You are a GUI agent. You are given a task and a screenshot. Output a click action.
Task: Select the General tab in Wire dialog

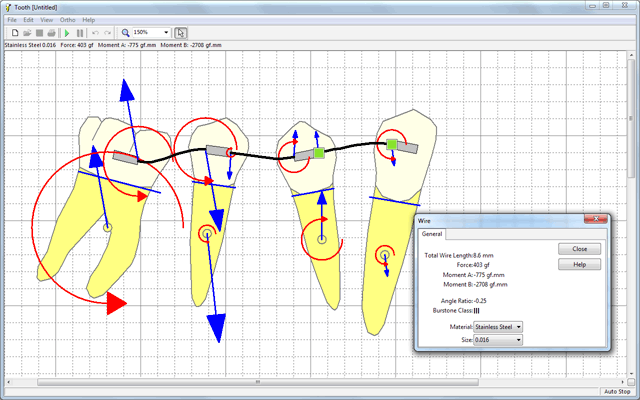(x=432, y=234)
